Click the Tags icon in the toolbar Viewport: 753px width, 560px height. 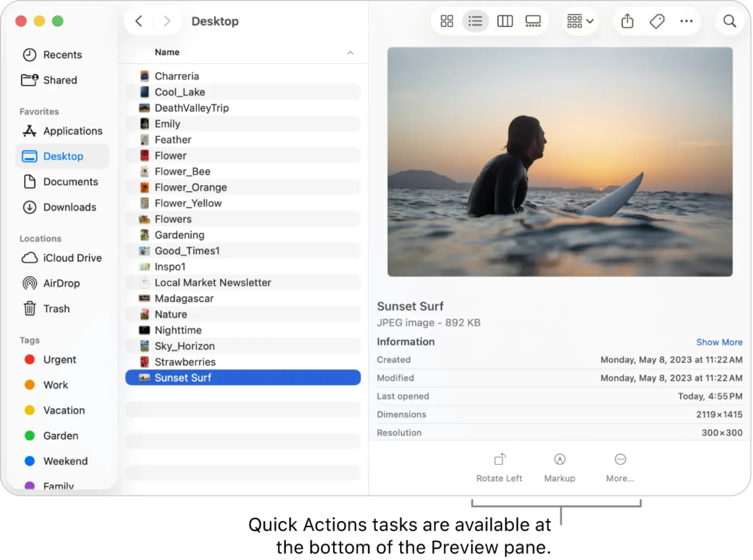[657, 21]
